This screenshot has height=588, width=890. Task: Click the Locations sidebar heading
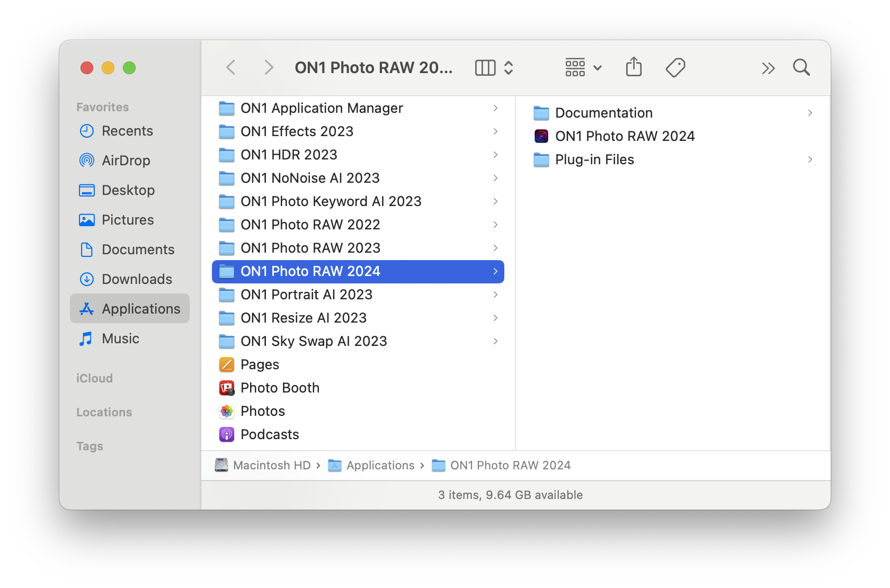[x=104, y=412]
